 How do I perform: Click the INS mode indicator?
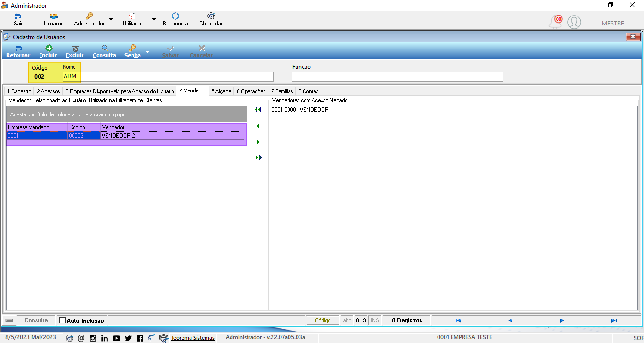click(375, 320)
